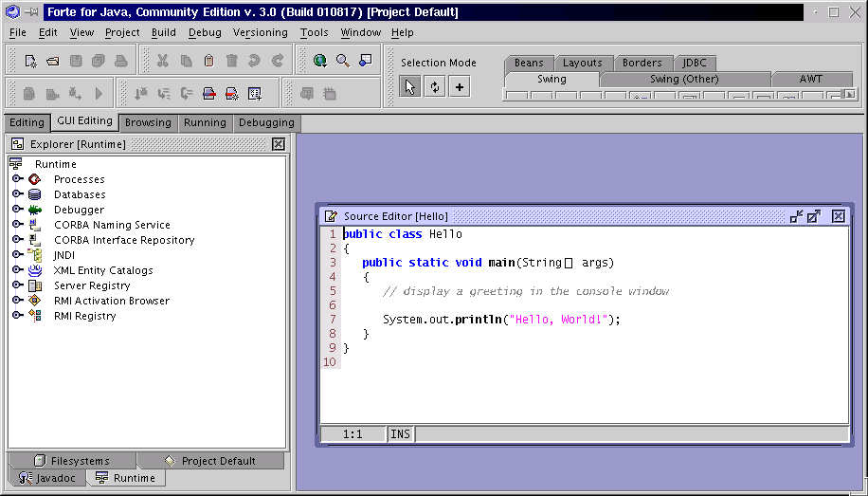Click the Compile toolbar icon

29,94
